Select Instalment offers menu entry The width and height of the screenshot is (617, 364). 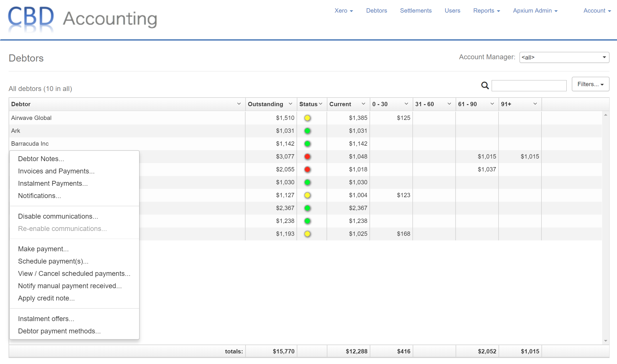pos(74,319)
